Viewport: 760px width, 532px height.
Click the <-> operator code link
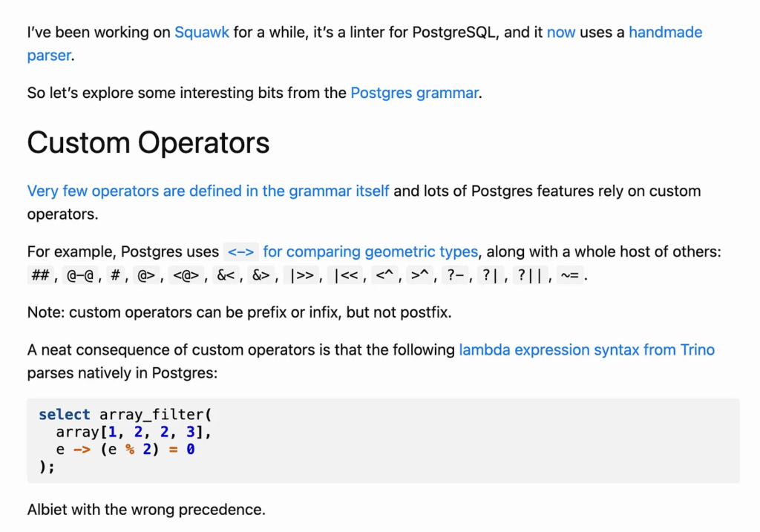[241, 252]
